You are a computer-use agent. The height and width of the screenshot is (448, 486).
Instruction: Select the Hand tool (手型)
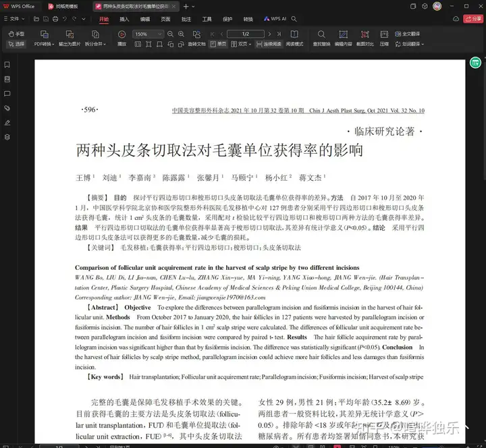tap(16, 34)
